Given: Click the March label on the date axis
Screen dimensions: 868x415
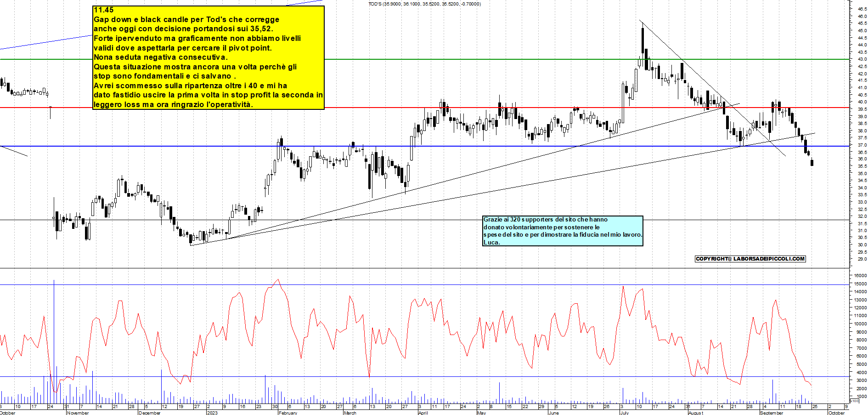Looking at the screenshot, I should pos(350,413).
